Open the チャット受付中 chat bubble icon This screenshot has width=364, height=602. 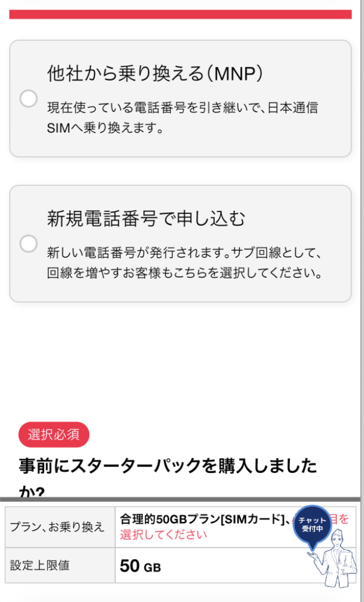coord(312,524)
